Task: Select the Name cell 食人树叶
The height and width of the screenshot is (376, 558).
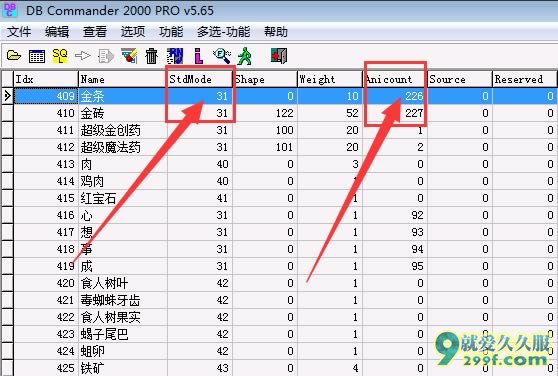Action: pyautogui.click(x=123, y=283)
